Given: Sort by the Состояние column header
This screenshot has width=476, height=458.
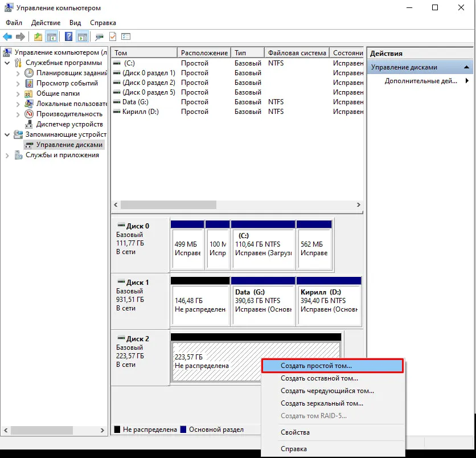Looking at the screenshot, I should pyautogui.click(x=347, y=53).
